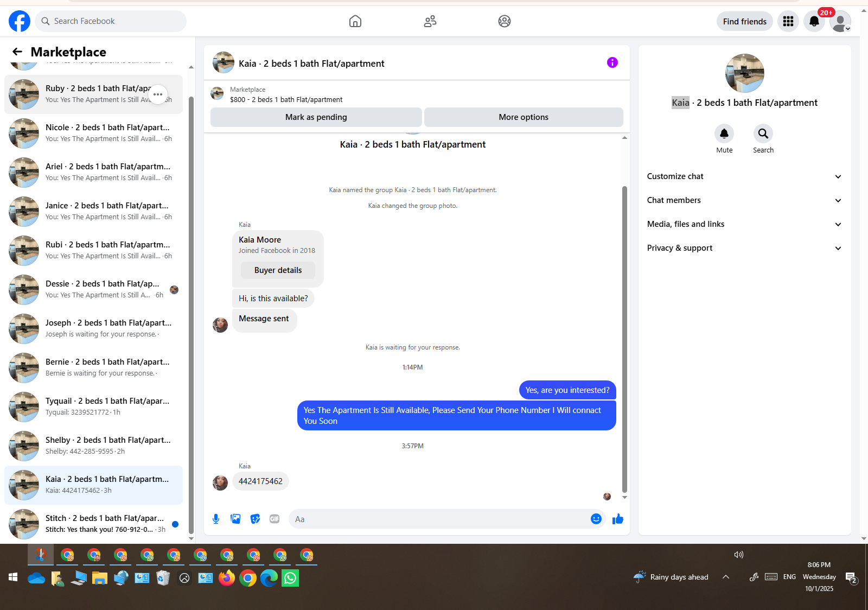Open the ENG language indicator
Viewport: 868px width, 610px height.
(789, 577)
